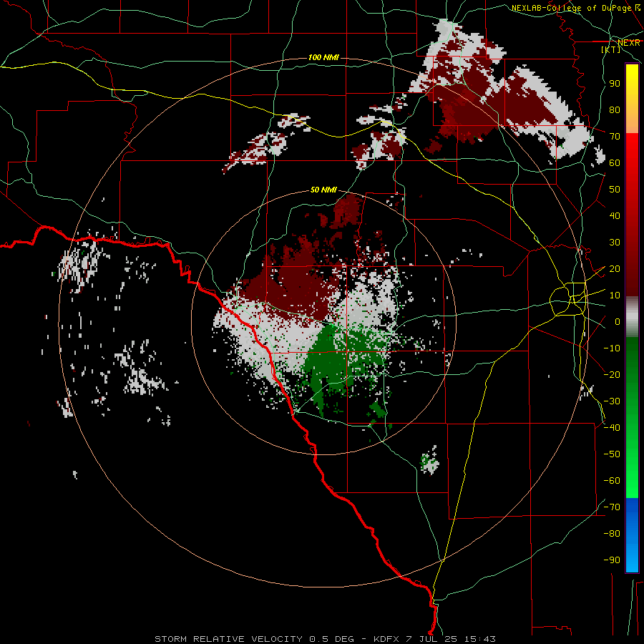The image size is (644, 644).
Task: Click the positive '40' velocity scale label
Action: tap(615, 215)
